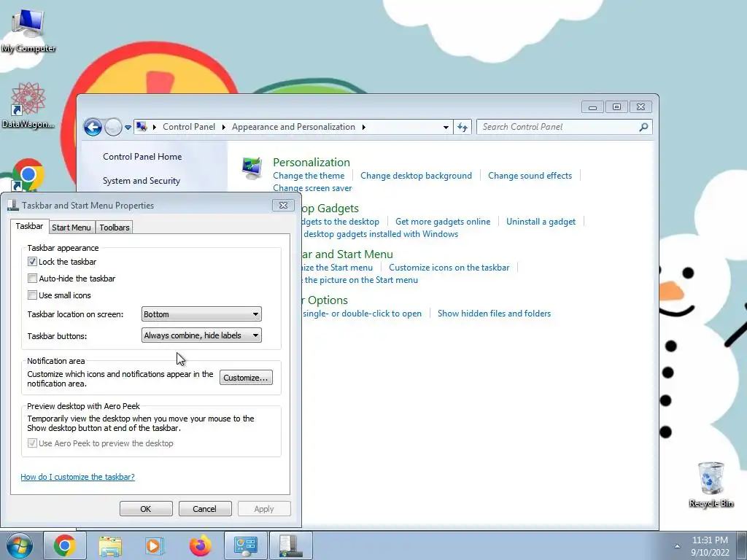747x560 pixels.
Task: Launch Chrome from the taskbar
Action: point(65,545)
